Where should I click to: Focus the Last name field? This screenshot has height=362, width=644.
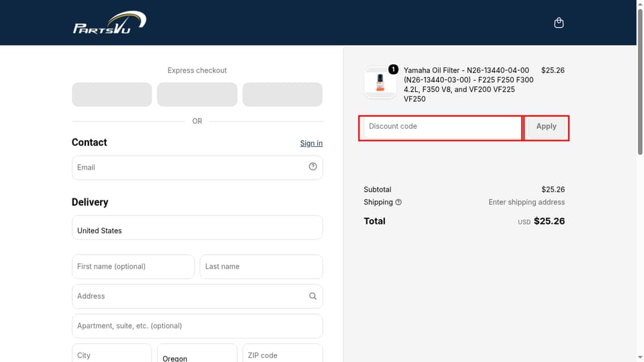[261, 266]
